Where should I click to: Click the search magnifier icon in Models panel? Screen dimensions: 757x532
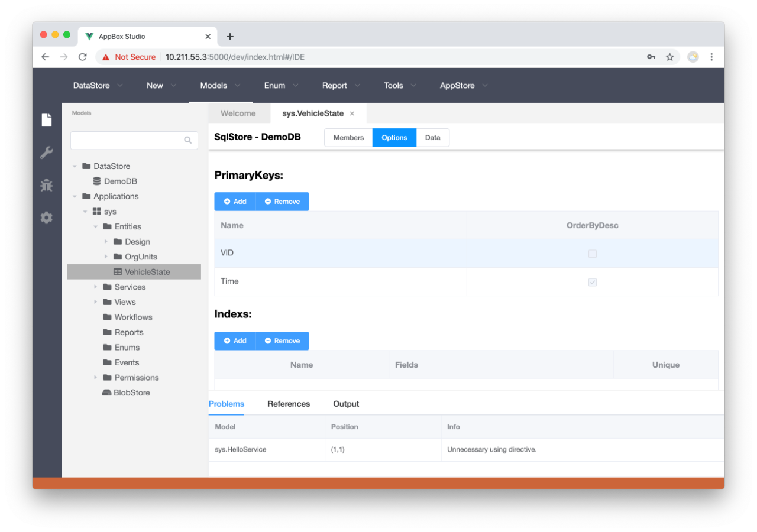[x=188, y=140]
